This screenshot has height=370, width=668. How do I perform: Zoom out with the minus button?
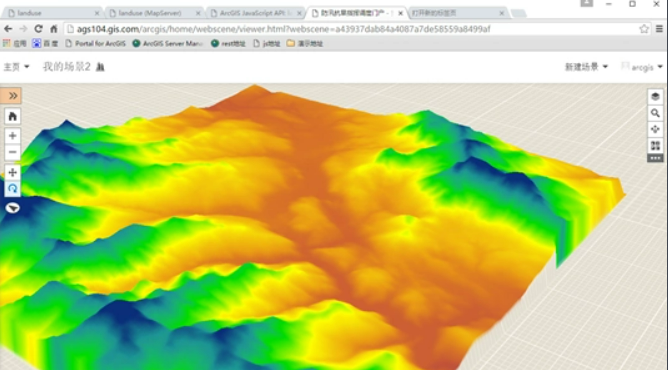12,152
